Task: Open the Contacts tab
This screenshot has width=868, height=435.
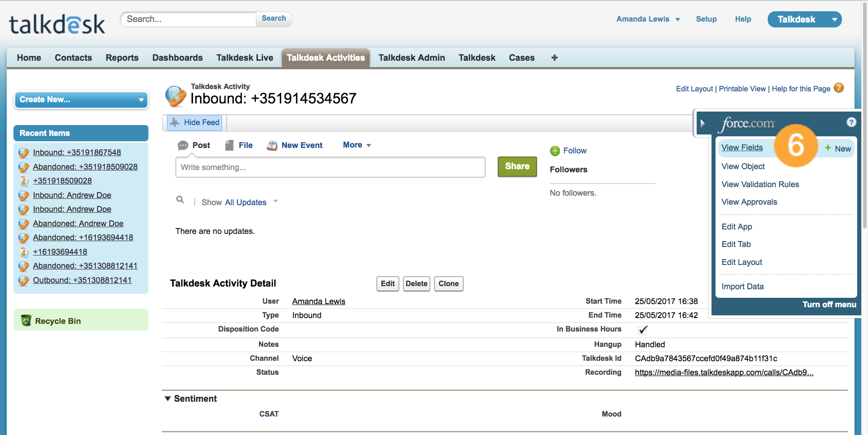Action: click(x=73, y=58)
